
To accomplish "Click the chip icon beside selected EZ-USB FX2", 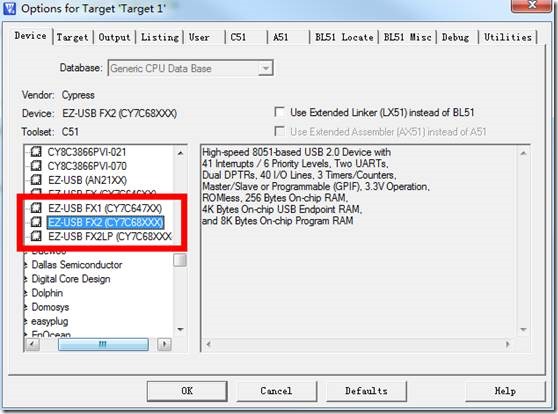I will (x=36, y=222).
